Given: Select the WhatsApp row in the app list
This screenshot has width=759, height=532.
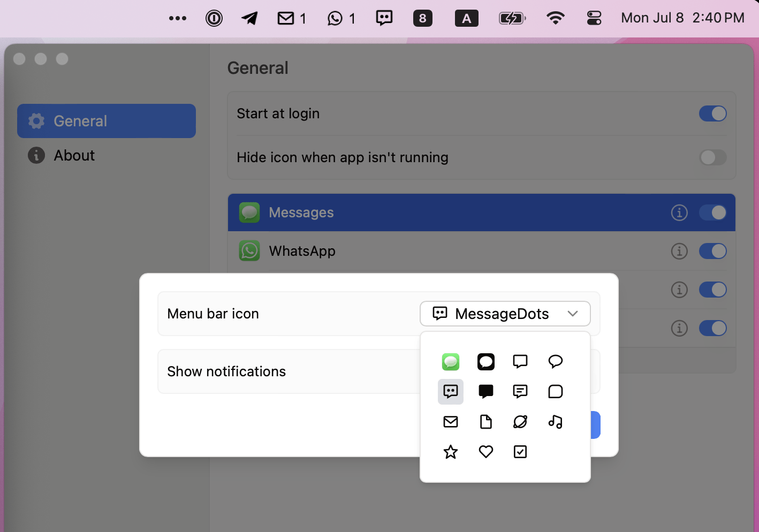Looking at the screenshot, I should pyautogui.click(x=482, y=251).
